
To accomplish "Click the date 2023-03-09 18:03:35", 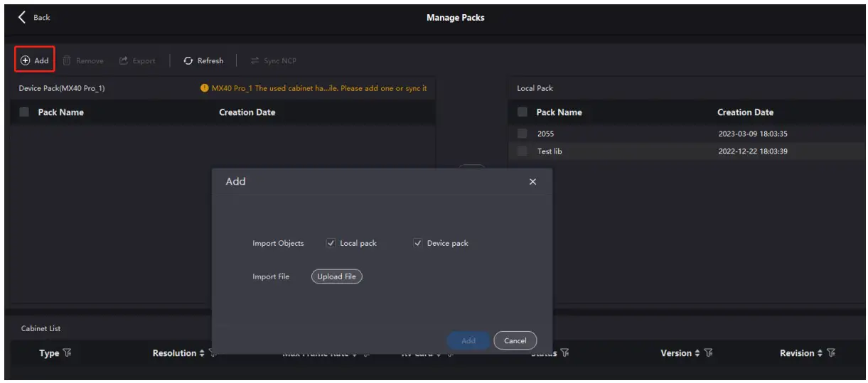I will (x=753, y=134).
